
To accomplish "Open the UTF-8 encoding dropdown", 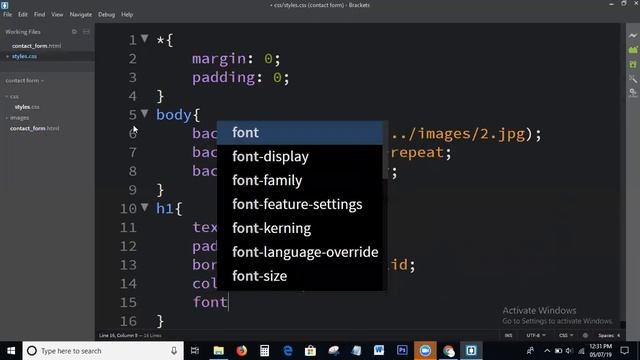I will 536,335.
